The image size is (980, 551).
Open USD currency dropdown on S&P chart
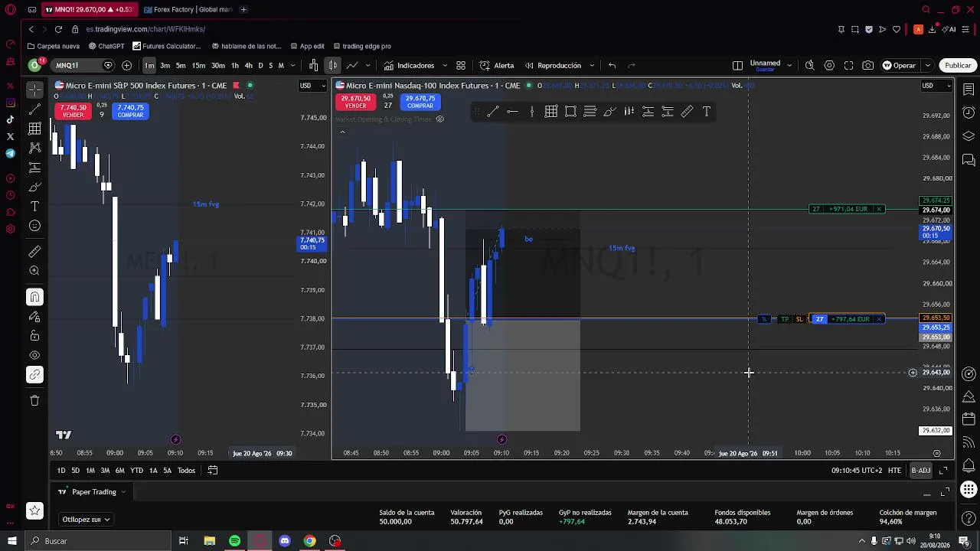point(311,86)
